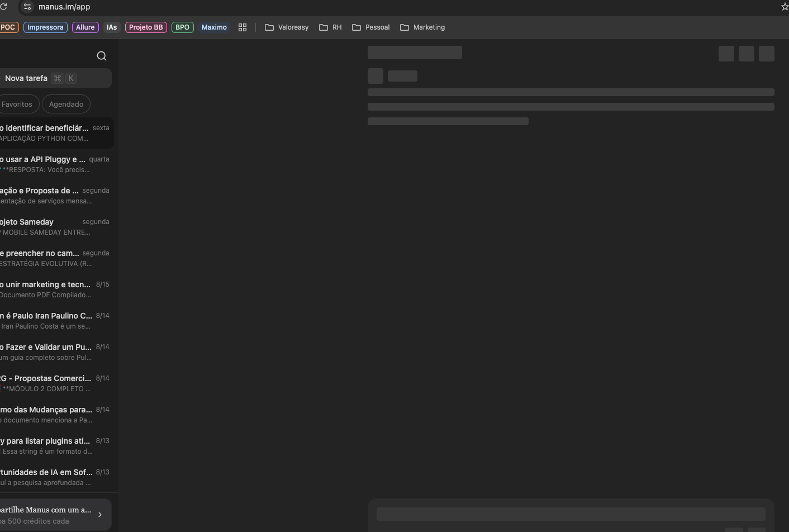
Task: Switch to the Agendado filter
Action: [x=66, y=104]
